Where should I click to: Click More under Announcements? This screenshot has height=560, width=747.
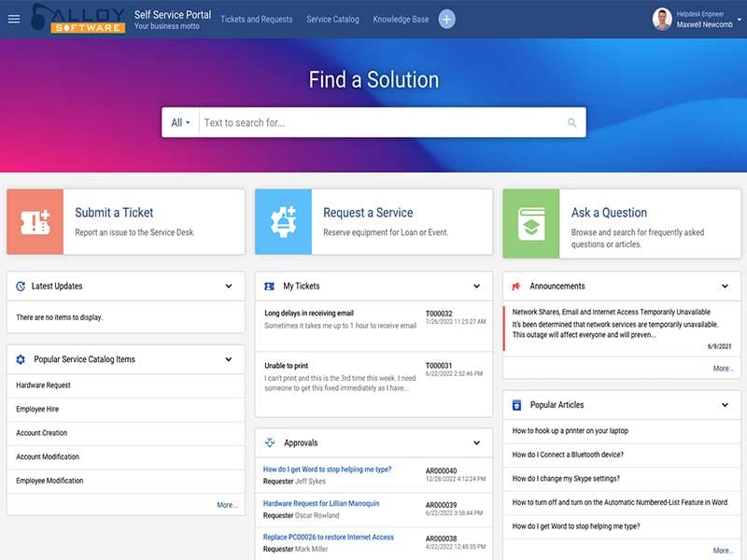click(x=723, y=369)
